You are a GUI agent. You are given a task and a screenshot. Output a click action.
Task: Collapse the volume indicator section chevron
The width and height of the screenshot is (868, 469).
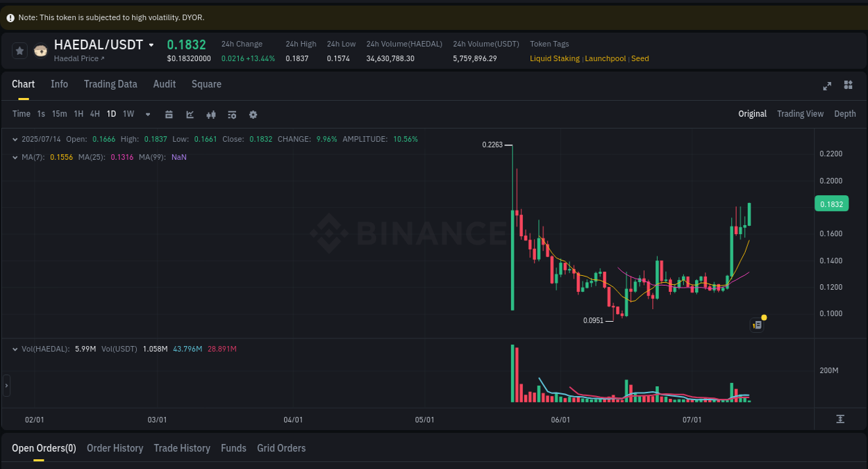click(14, 348)
